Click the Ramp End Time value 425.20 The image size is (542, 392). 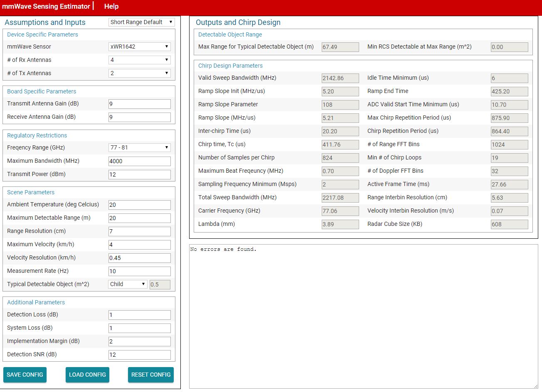(510, 91)
